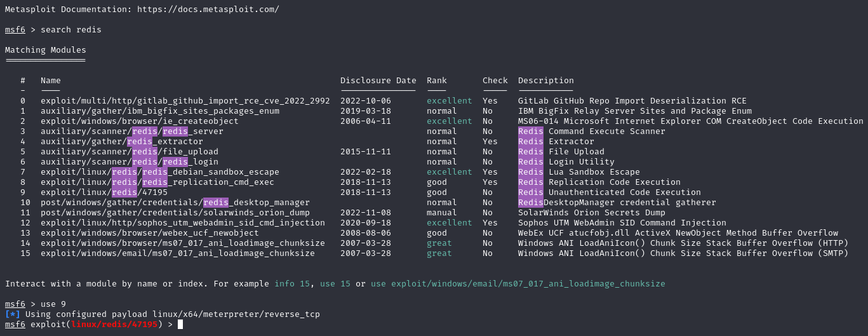The image size is (868, 336).
Task: Click the Description column header
Action: click(x=545, y=81)
